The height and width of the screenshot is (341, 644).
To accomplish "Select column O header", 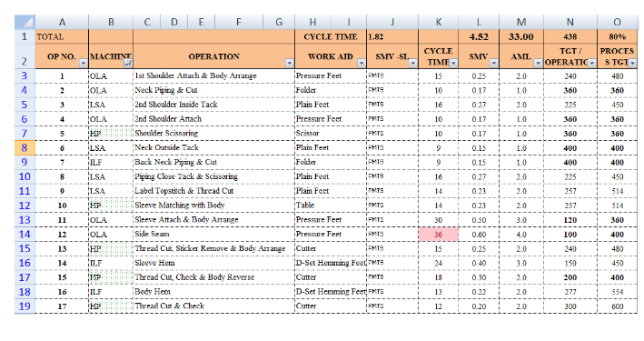I will (x=618, y=22).
